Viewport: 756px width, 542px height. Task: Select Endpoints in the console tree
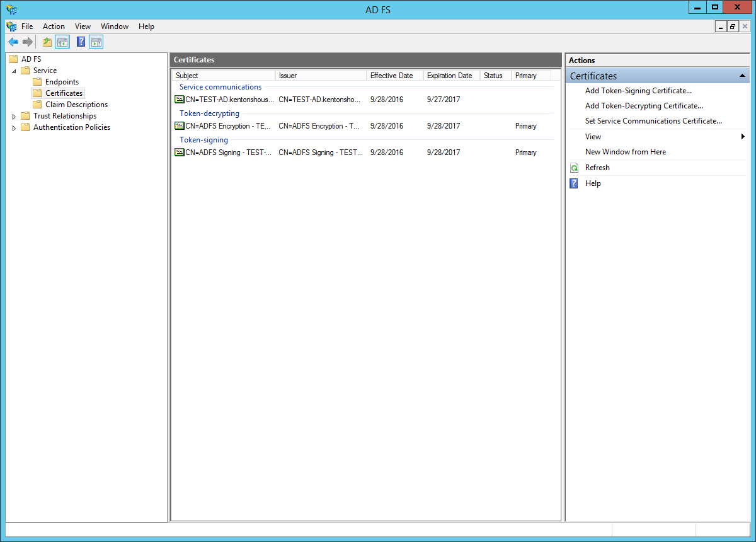coord(62,82)
